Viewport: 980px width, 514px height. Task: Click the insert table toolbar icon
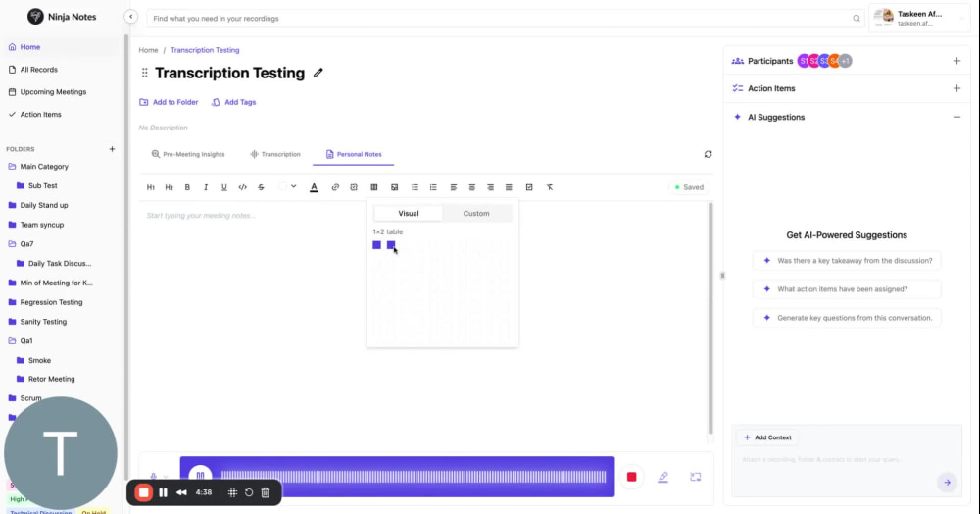(x=373, y=187)
